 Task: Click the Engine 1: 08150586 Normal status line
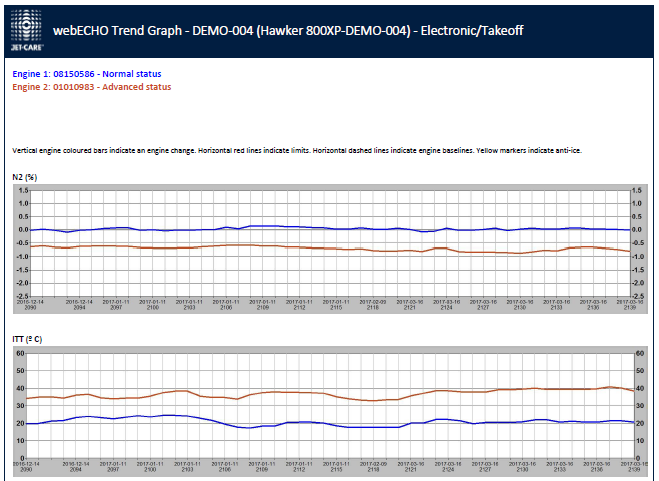[x=87, y=74]
